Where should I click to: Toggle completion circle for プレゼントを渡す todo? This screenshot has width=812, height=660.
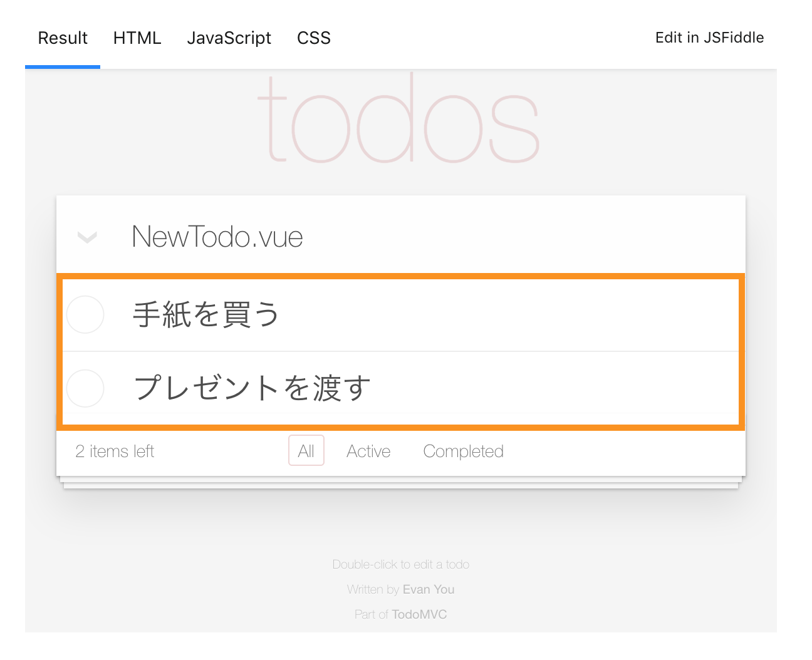(x=85, y=388)
